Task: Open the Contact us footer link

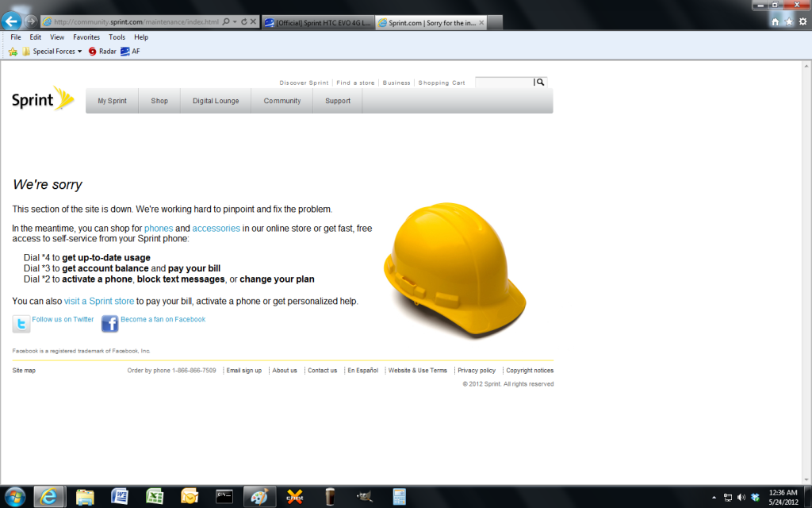Action: 322,371
